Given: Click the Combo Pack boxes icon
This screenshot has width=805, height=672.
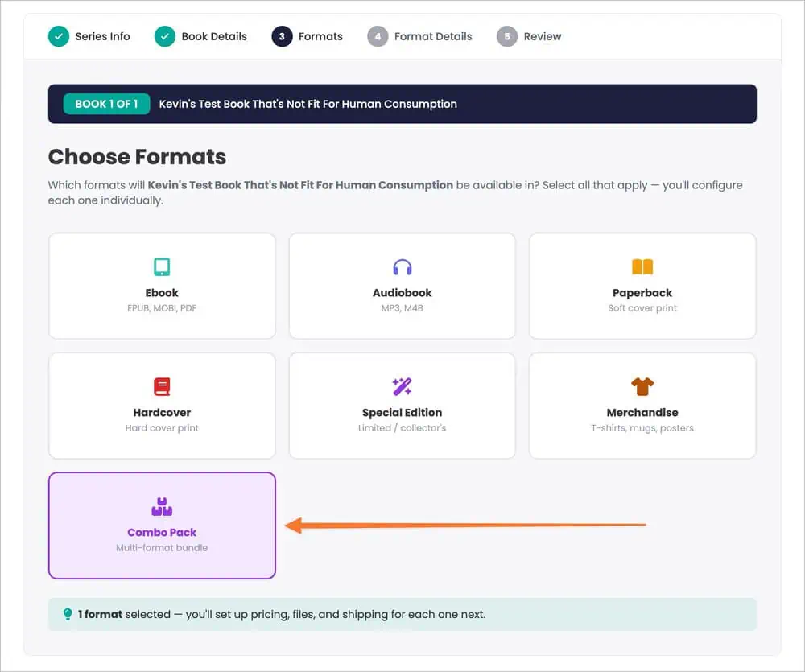Looking at the screenshot, I should coord(162,507).
